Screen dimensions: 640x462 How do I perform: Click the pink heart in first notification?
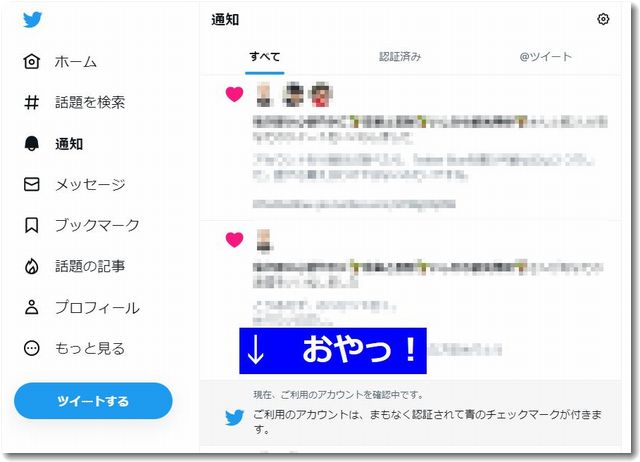pos(234,94)
